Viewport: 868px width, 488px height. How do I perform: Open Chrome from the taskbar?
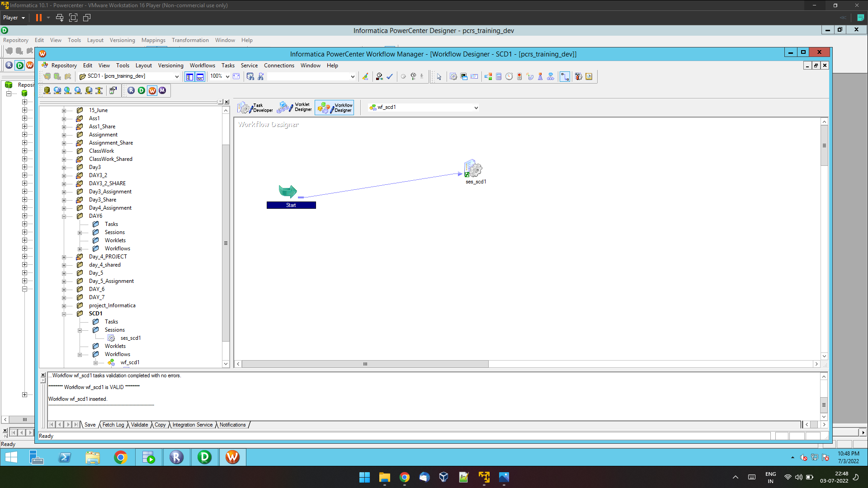click(121, 457)
